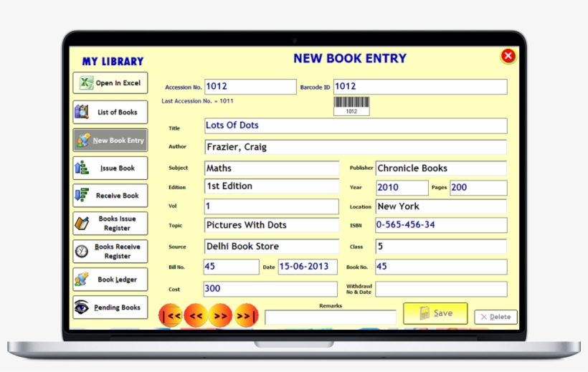This screenshot has width=588, height=372.
Task: Click the MY LIBRARY heading
Action: pyautogui.click(x=113, y=61)
